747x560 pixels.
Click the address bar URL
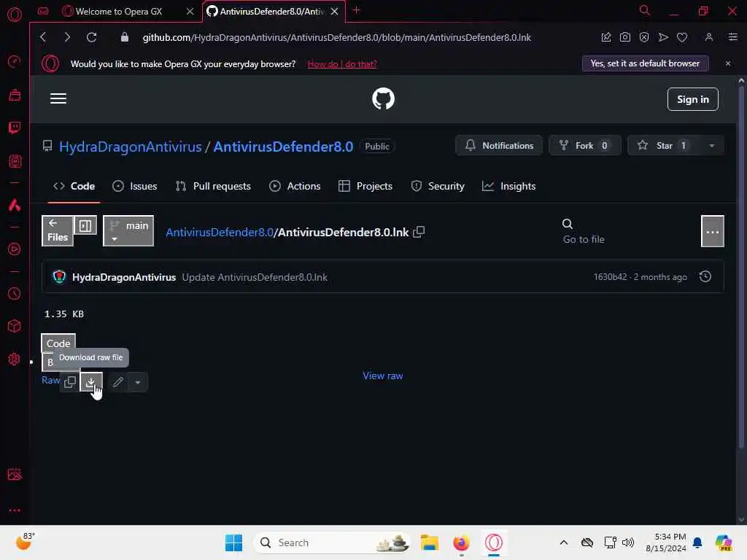click(336, 37)
